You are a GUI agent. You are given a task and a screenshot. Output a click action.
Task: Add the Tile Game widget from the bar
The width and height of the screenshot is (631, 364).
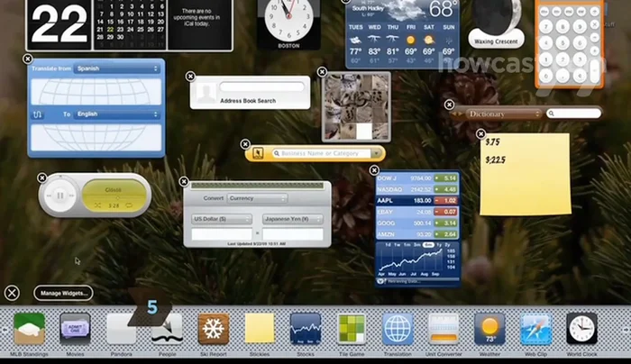click(352, 329)
